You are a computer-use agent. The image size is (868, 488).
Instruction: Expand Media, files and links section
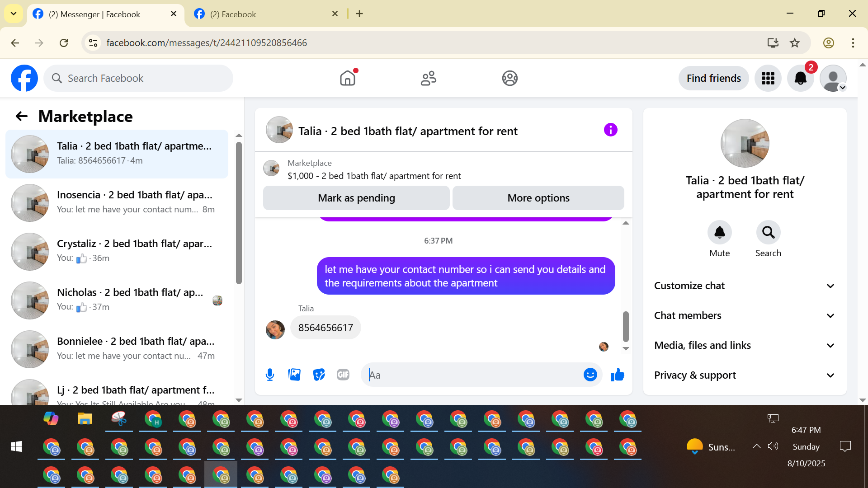744,345
